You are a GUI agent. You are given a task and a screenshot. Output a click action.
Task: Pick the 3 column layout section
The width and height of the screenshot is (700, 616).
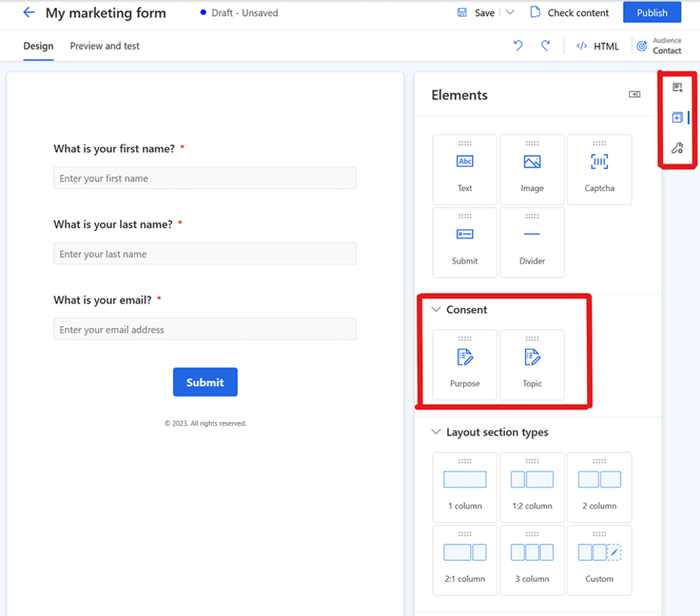coord(532,559)
